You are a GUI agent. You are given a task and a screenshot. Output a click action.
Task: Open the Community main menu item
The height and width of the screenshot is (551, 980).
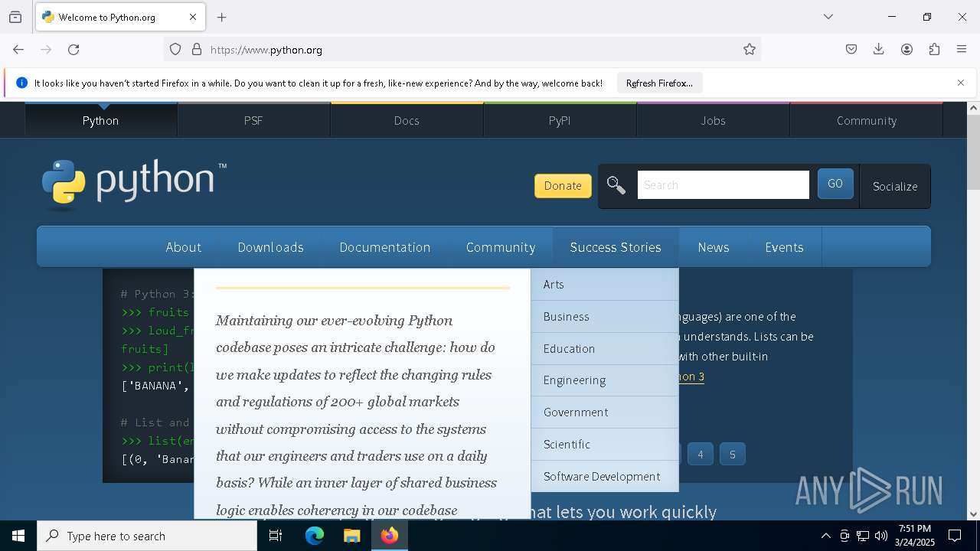click(x=501, y=247)
